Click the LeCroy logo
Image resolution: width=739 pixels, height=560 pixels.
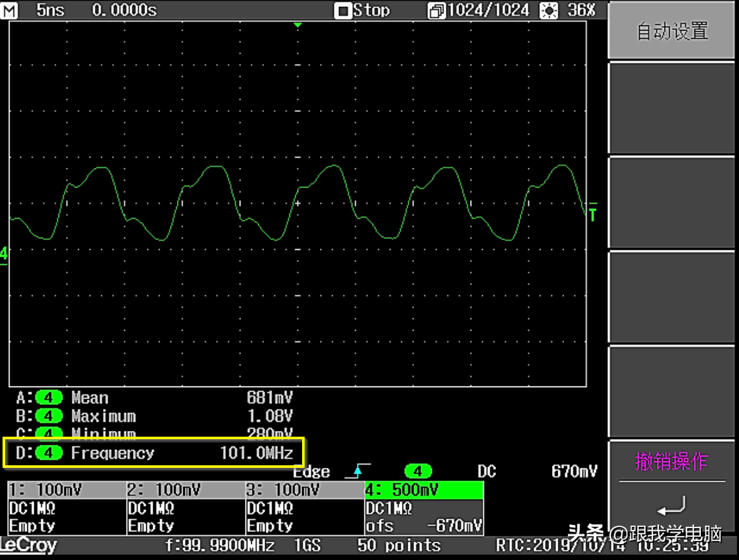coord(28,545)
